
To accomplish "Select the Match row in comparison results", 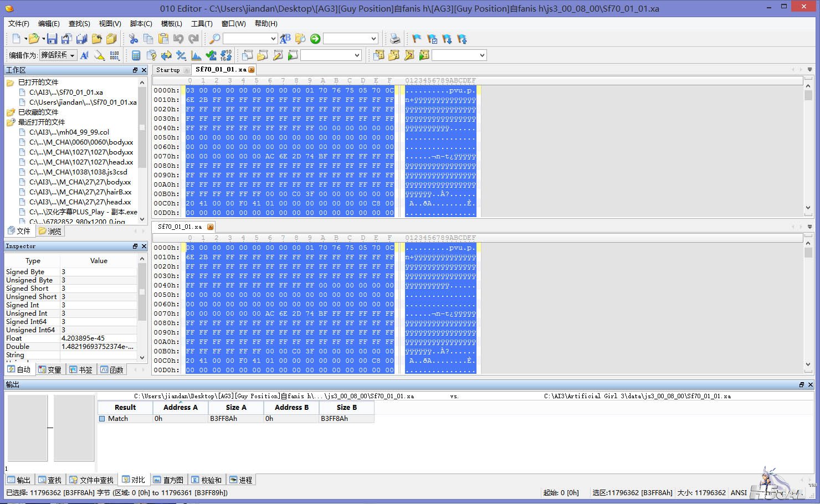I will click(x=118, y=419).
